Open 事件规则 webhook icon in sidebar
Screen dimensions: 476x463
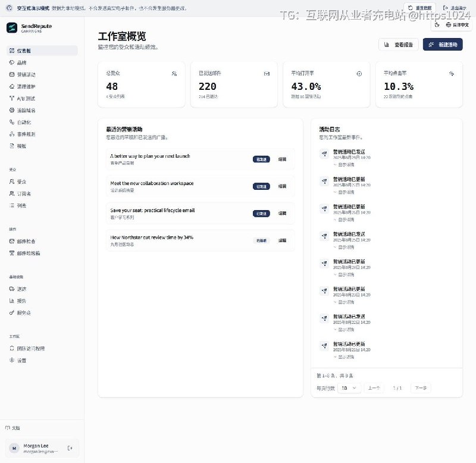point(12,134)
